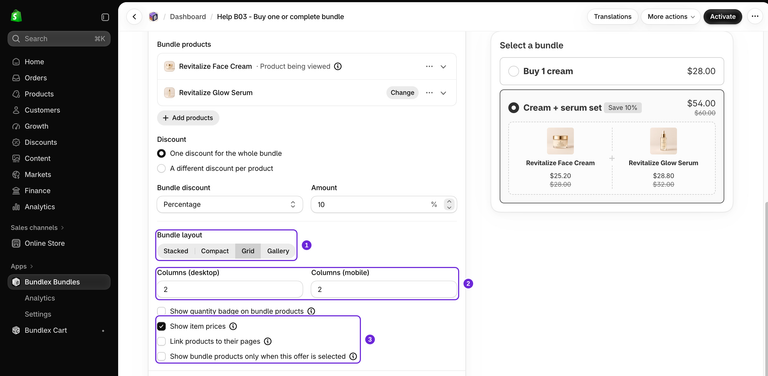This screenshot has width=768, height=376.
Task: Click the Customers person icon
Action: point(16,110)
